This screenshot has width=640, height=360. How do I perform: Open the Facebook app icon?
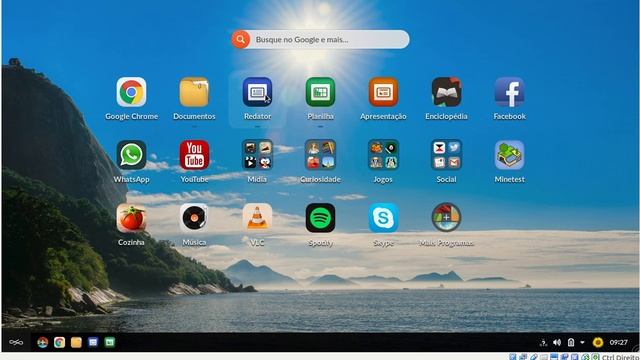509,92
